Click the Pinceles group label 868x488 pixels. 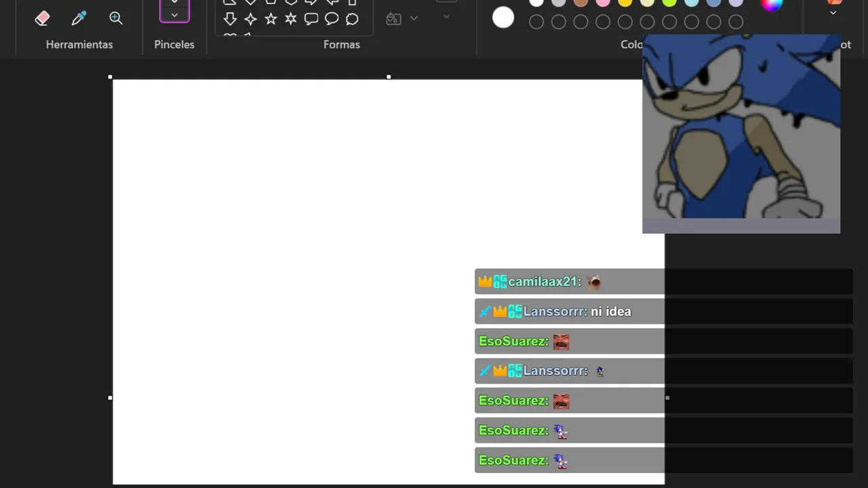(x=174, y=45)
